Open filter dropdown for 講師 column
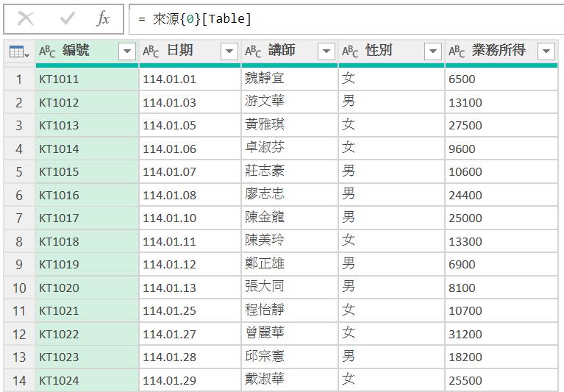The image size is (564, 392). [326, 51]
